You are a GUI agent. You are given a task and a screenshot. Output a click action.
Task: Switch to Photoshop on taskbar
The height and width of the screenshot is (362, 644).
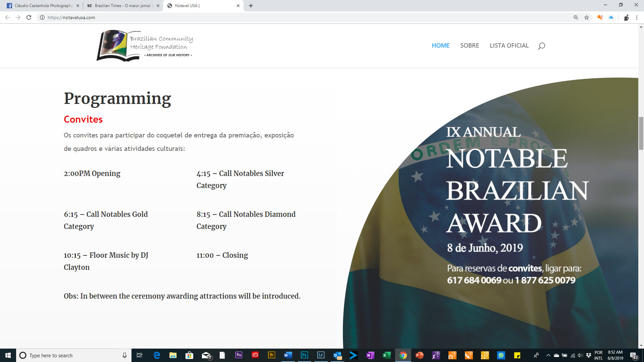[x=304, y=355]
